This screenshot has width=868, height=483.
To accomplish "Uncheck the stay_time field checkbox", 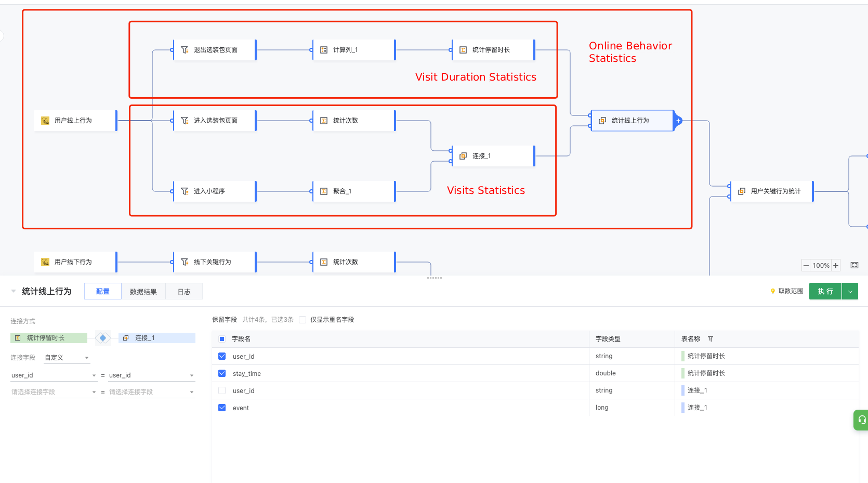I will (222, 373).
